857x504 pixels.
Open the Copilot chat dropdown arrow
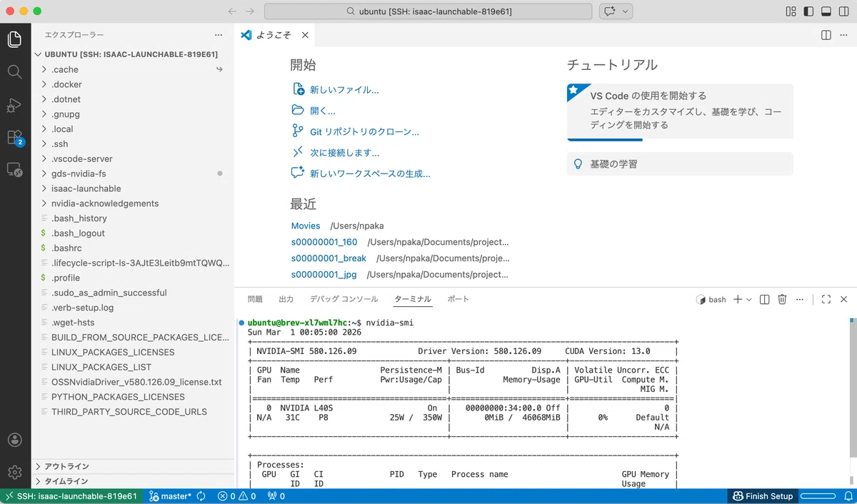[x=626, y=11]
